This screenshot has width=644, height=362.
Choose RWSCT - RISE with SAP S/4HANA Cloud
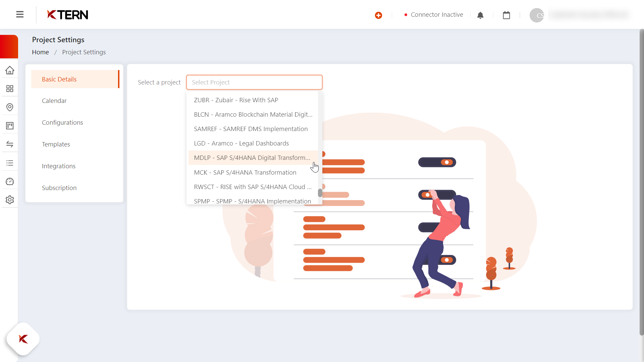[253, 187]
